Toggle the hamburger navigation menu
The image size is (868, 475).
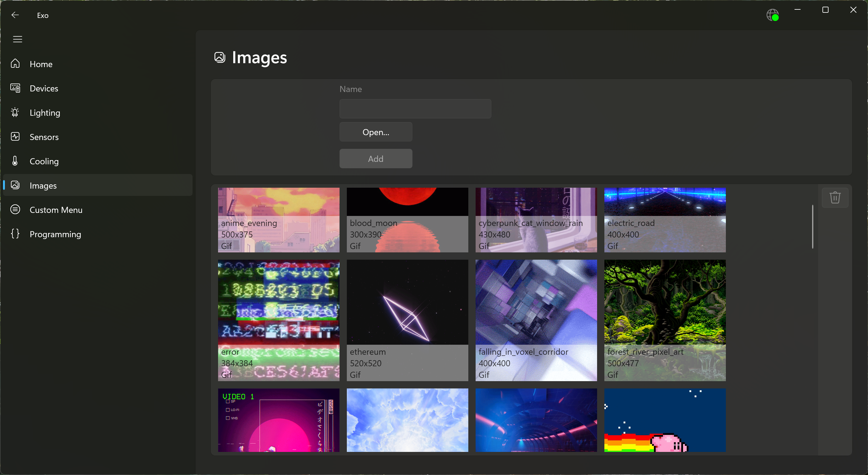pyautogui.click(x=18, y=39)
